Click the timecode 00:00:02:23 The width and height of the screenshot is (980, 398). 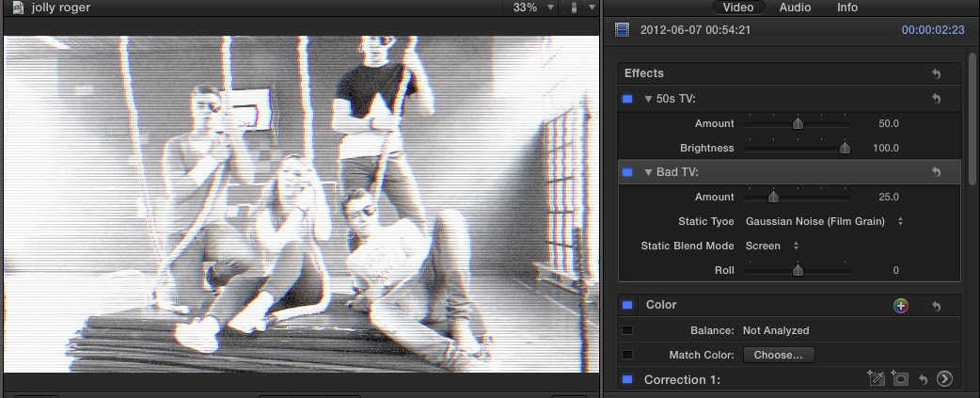pos(933,30)
